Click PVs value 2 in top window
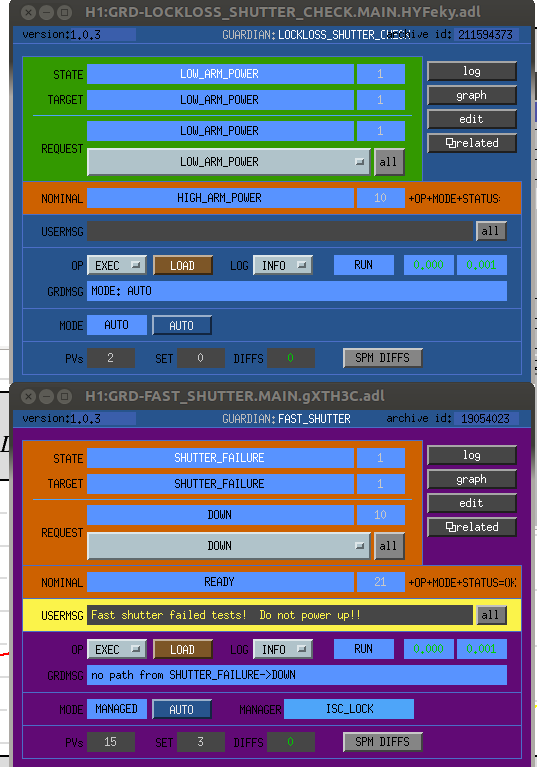Image resolution: width=537 pixels, height=767 pixels. pyautogui.click(x=111, y=358)
